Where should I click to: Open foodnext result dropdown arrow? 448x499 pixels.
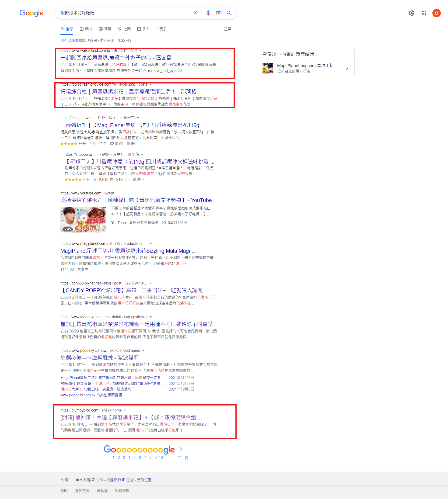pyautogui.click(x=151, y=317)
